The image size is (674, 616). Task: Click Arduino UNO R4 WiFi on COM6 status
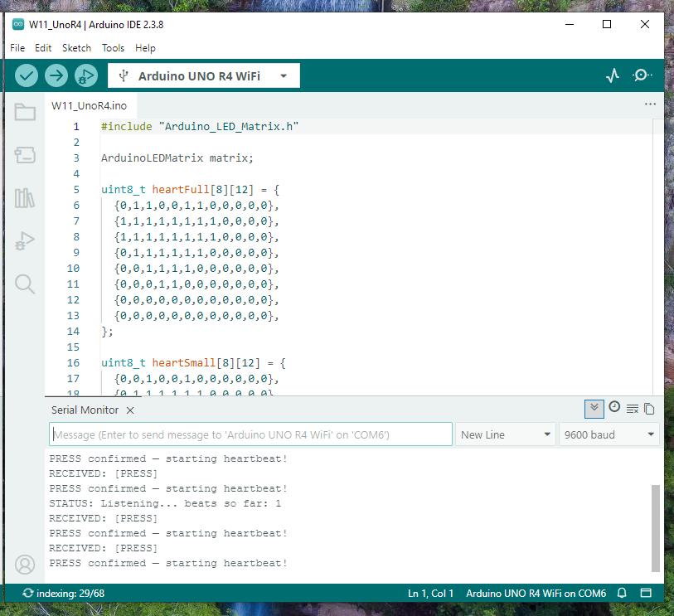pos(536,594)
